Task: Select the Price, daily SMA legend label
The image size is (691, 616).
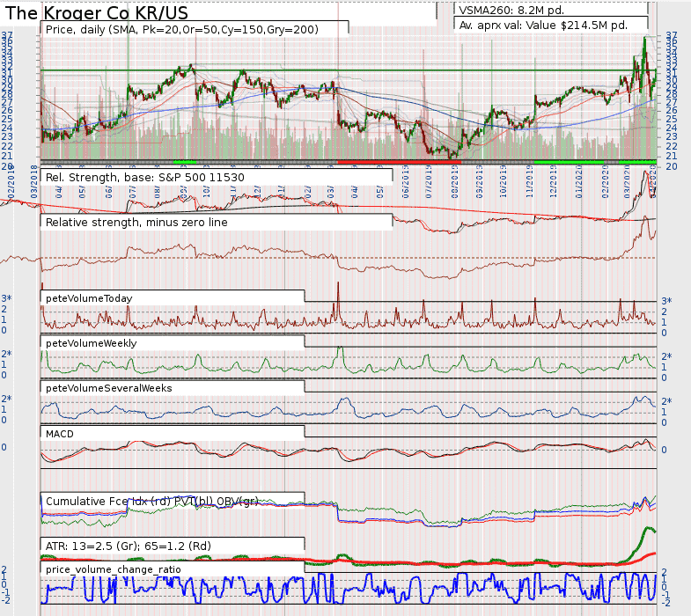Action: [x=182, y=30]
